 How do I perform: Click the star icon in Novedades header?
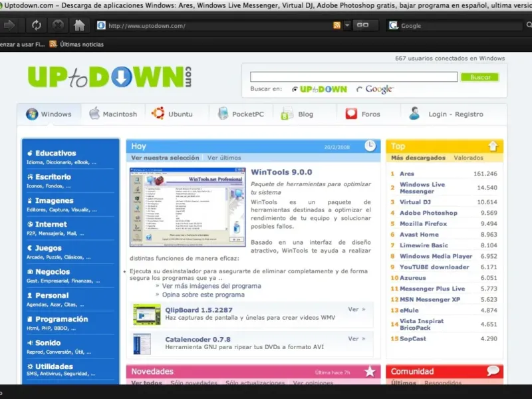tap(370, 372)
